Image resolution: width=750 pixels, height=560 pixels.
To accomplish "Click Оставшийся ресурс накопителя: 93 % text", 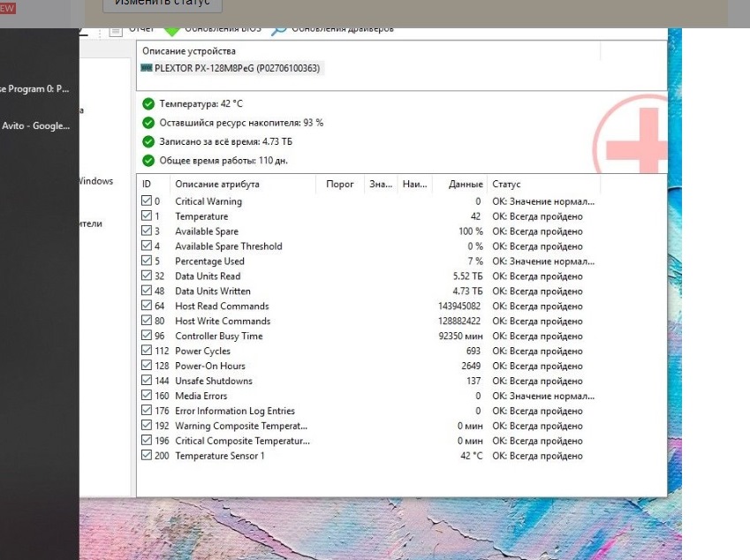I will [241, 123].
